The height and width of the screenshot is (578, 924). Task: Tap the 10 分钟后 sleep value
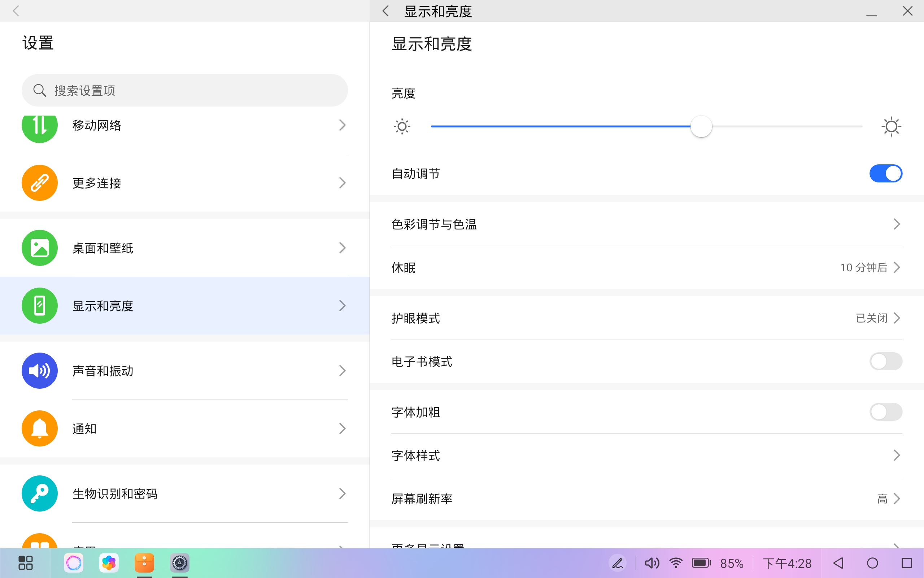[x=864, y=267]
